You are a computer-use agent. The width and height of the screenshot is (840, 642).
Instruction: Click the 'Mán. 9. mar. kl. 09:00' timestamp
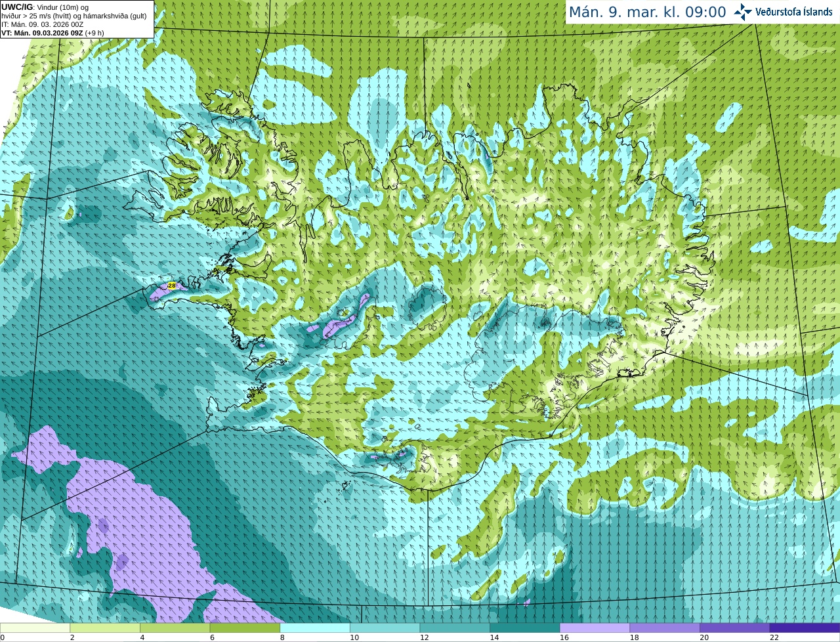pos(647,12)
